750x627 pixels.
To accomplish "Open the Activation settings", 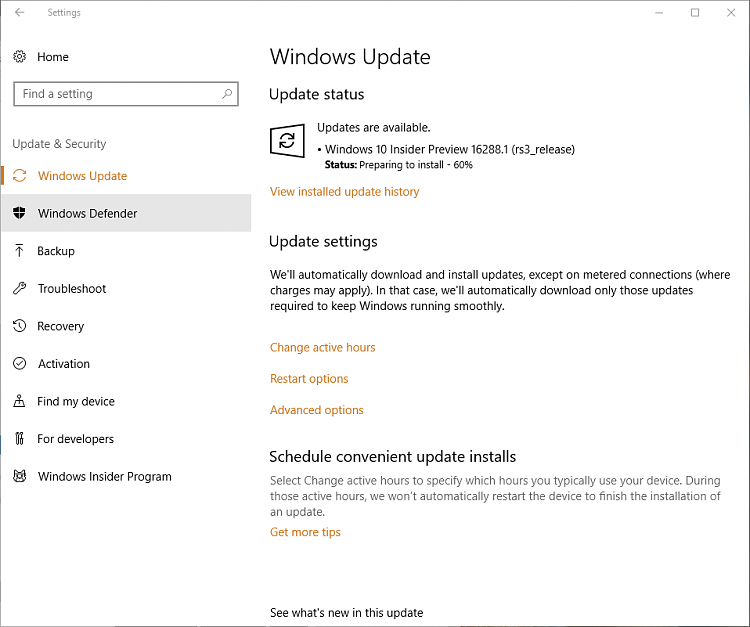I will point(126,363).
